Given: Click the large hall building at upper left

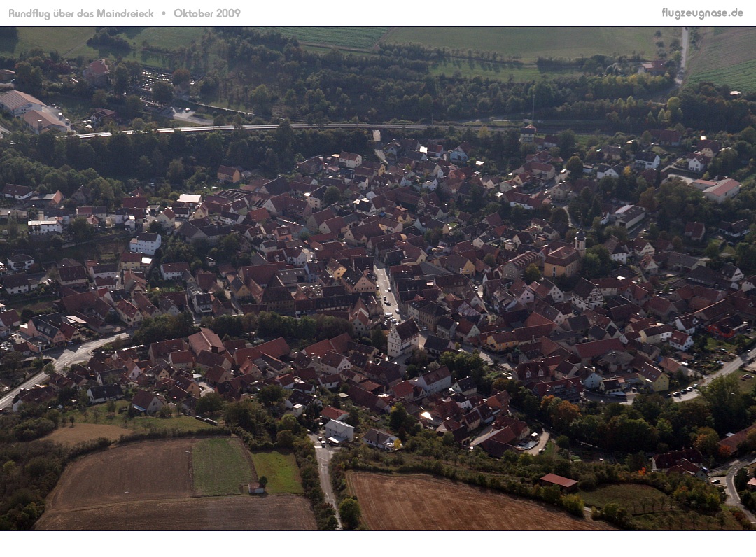Looking at the screenshot, I should [20, 102].
